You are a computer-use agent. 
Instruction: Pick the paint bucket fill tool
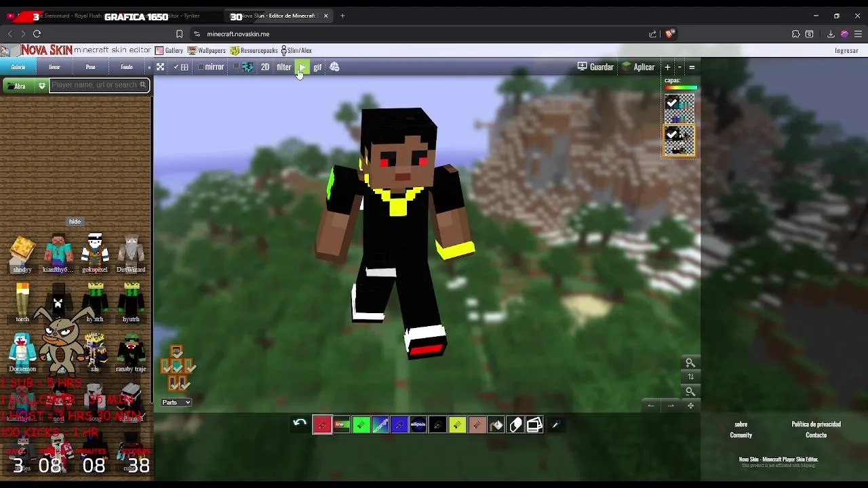(496, 425)
